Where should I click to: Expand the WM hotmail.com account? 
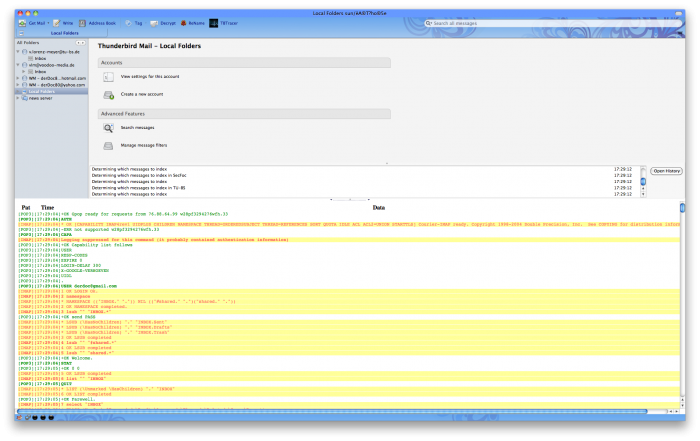click(x=18, y=78)
